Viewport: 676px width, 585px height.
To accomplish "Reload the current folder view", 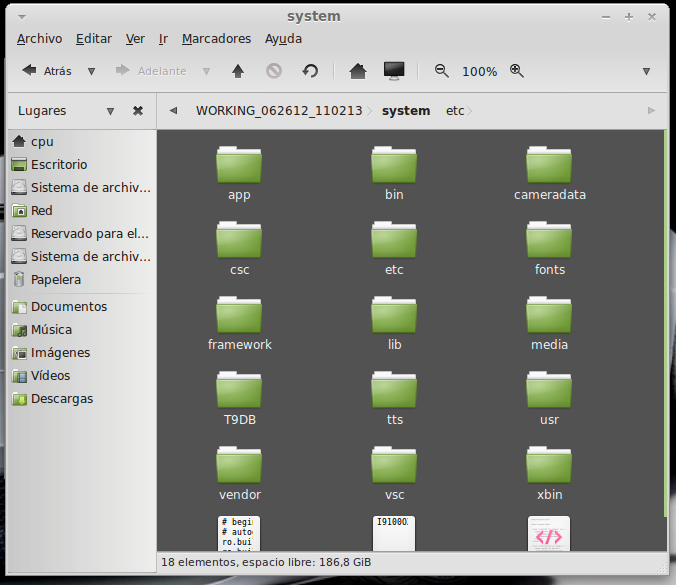I will 310,71.
